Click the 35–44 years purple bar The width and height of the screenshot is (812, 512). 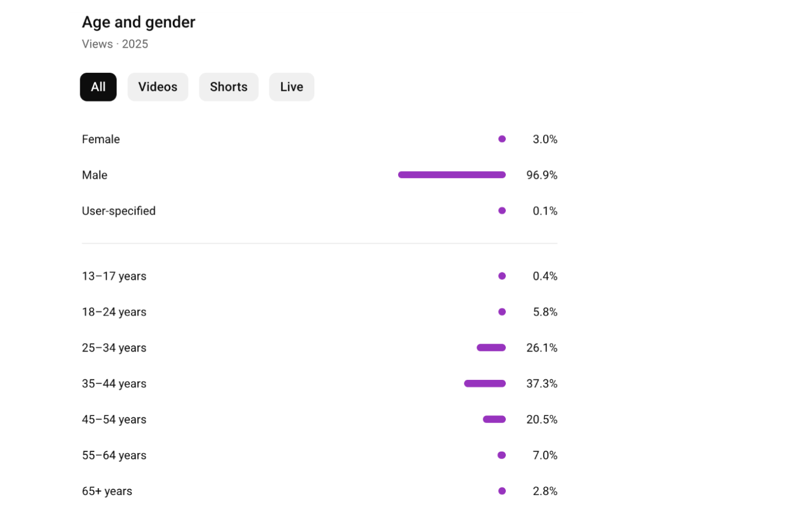(485, 383)
